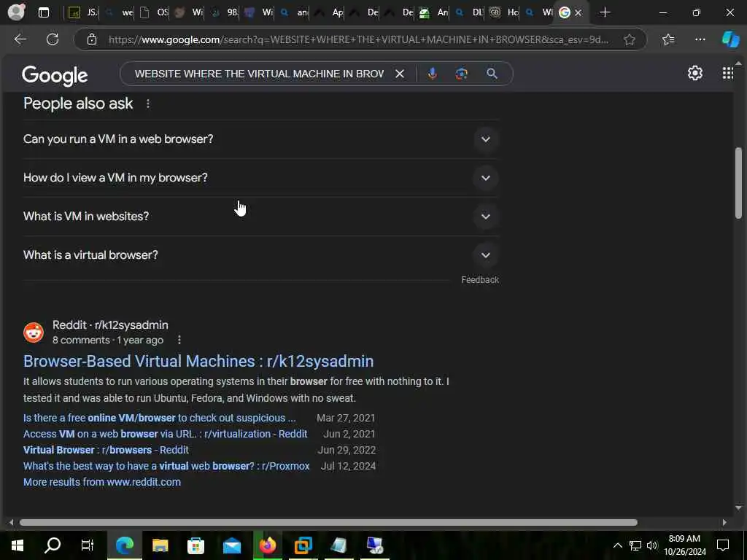
Task: Click the horizontal scrollbar thumb
Action: [x=328, y=522]
